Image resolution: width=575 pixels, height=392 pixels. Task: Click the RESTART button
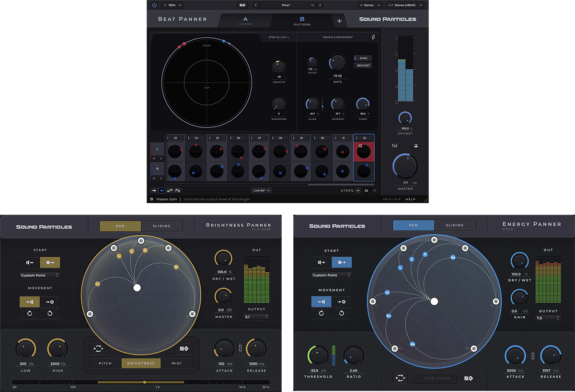363,65
